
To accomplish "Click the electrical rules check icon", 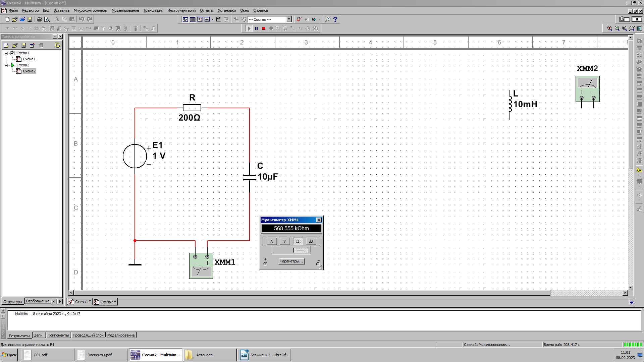I will tap(299, 19).
